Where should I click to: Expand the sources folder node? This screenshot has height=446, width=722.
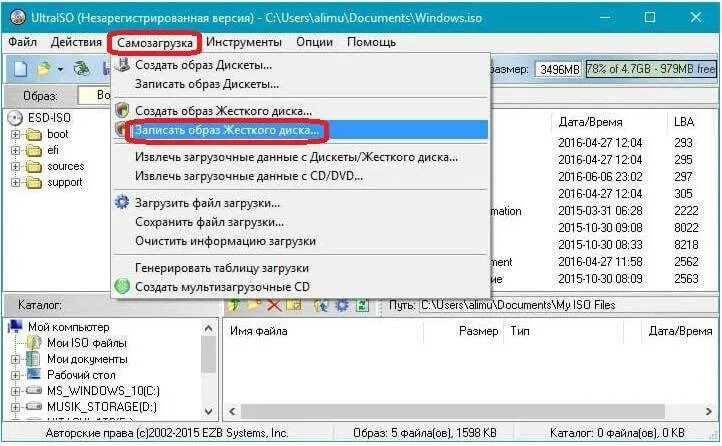click(15, 166)
